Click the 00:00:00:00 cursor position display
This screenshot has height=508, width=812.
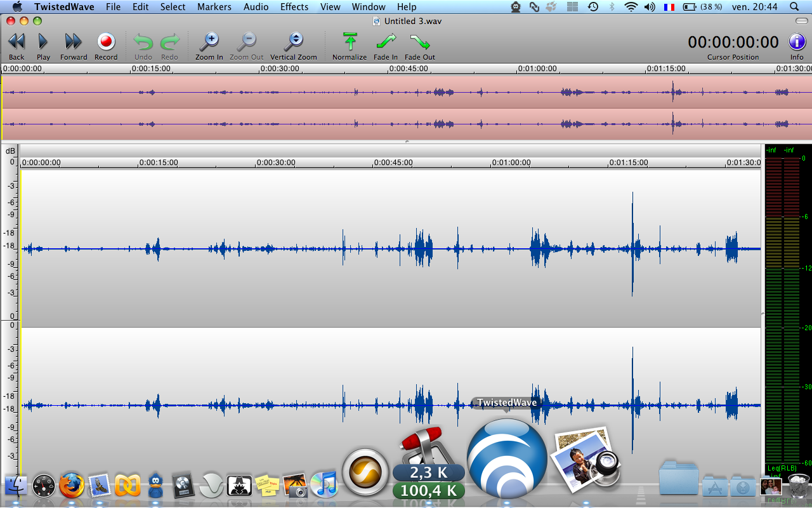click(x=733, y=43)
